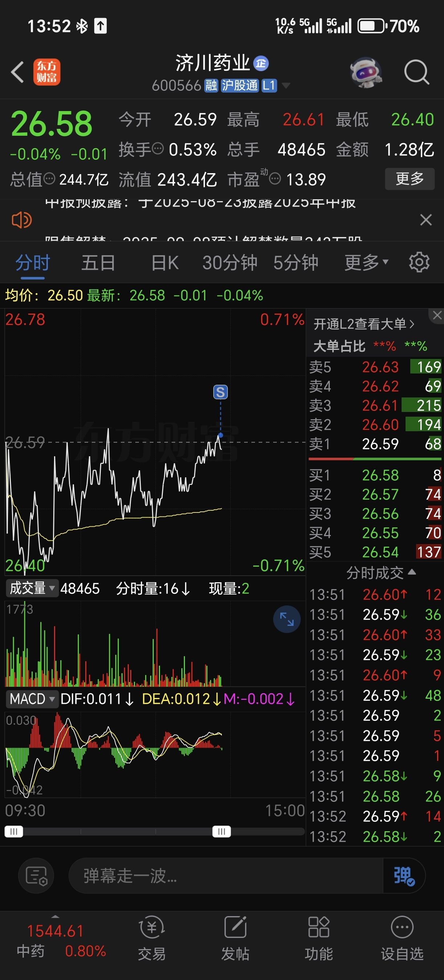Switch to the 30分钟 chart tab

click(x=230, y=262)
